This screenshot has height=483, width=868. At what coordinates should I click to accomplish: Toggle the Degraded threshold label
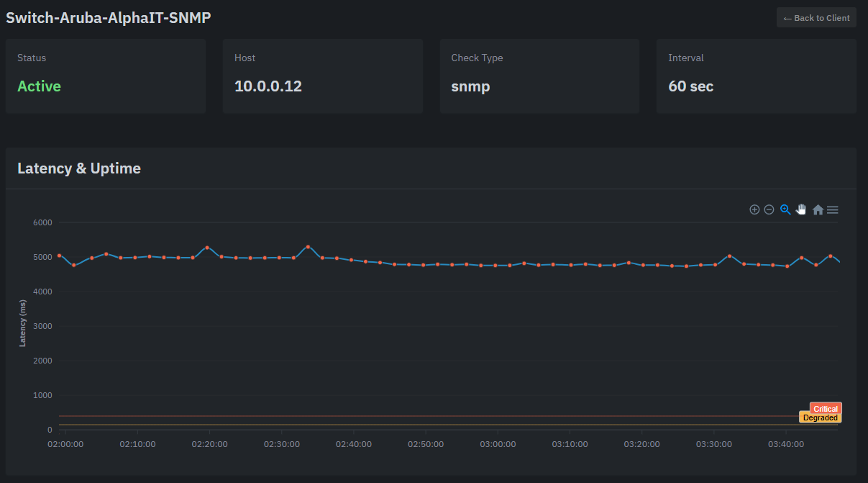[x=820, y=417]
